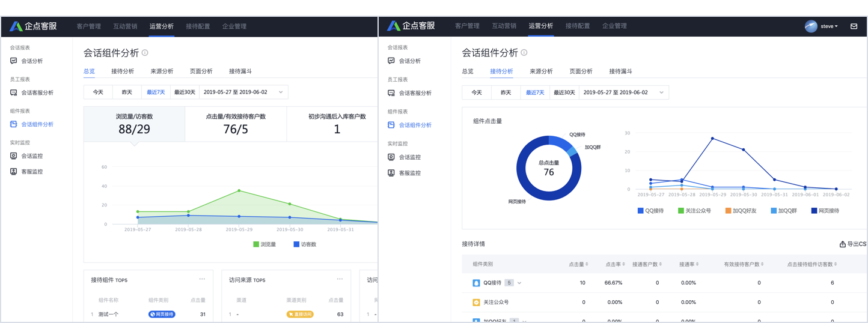Click the QQ接待 count badge 5
This screenshot has width=868, height=323.
pyautogui.click(x=509, y=283)
